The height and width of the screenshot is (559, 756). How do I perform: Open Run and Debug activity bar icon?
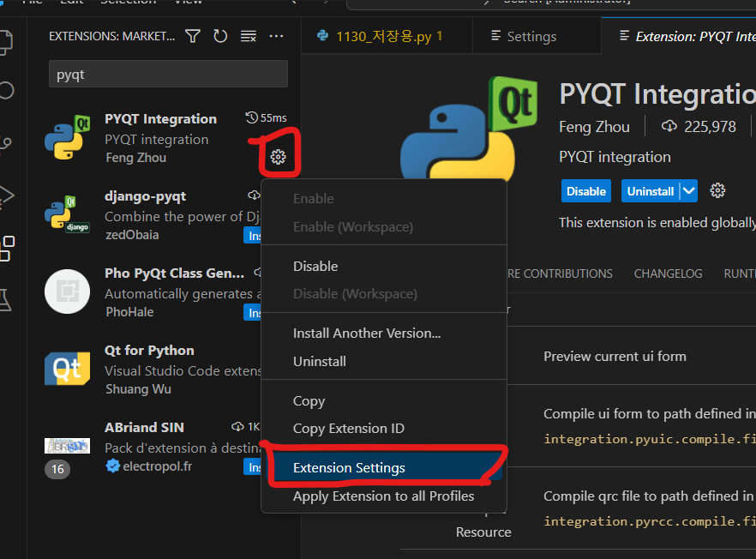(x=7, y=195)
